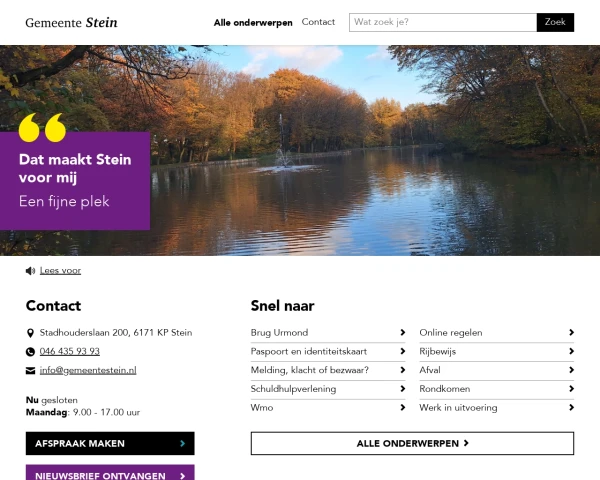
Task: Click the chevron next to Rondkomen
Action: click(571, 389)
